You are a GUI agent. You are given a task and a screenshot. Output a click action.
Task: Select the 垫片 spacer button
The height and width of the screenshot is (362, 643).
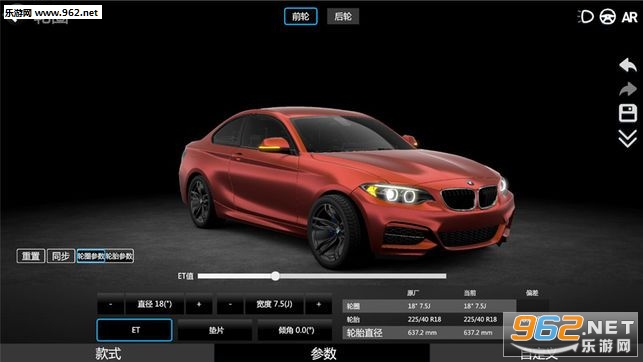pyautogui.click(x=215, y=330)
